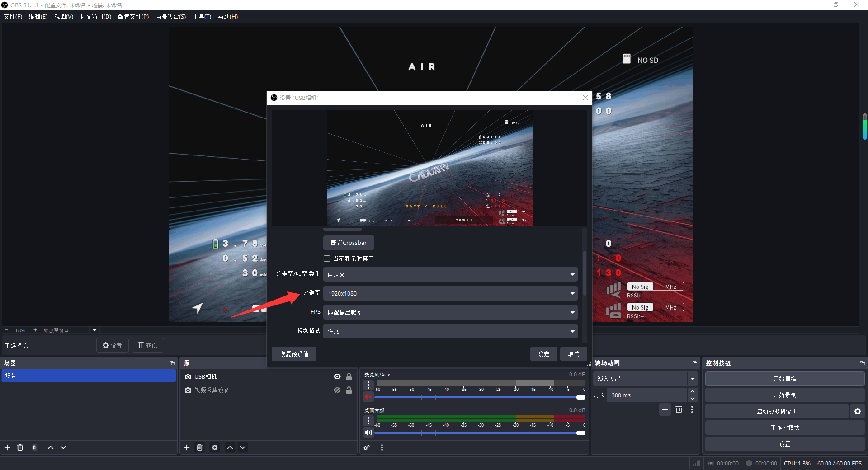Toggle lock on 视频采集设备 source

pos(349,390)
